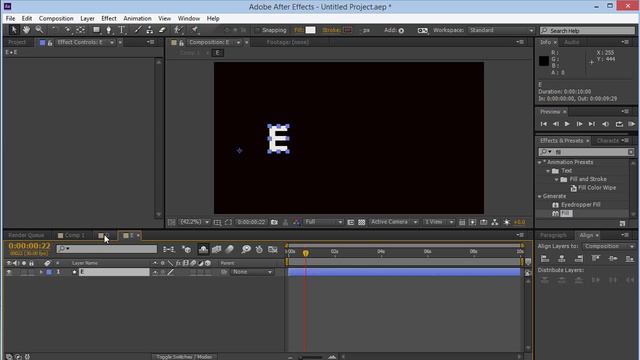
Task: Click the Auto-keyframe stopwatch icon in timeline
Action: 259,249
